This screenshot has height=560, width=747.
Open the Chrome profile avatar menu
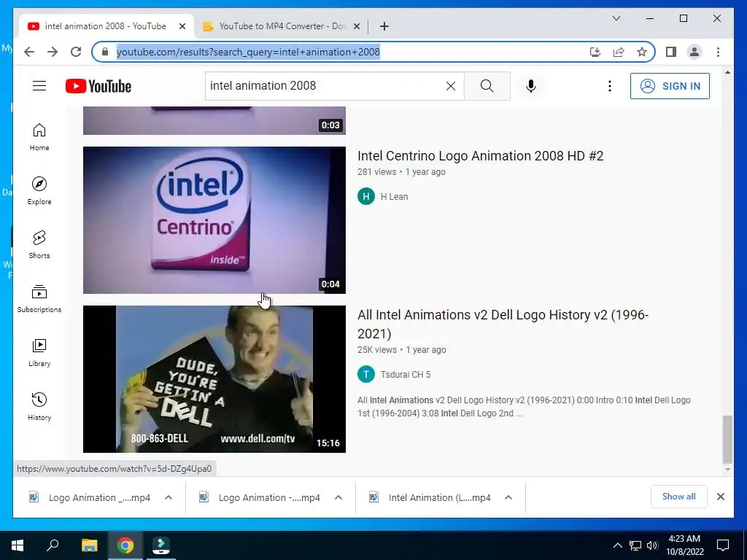[x=694, y=52]
